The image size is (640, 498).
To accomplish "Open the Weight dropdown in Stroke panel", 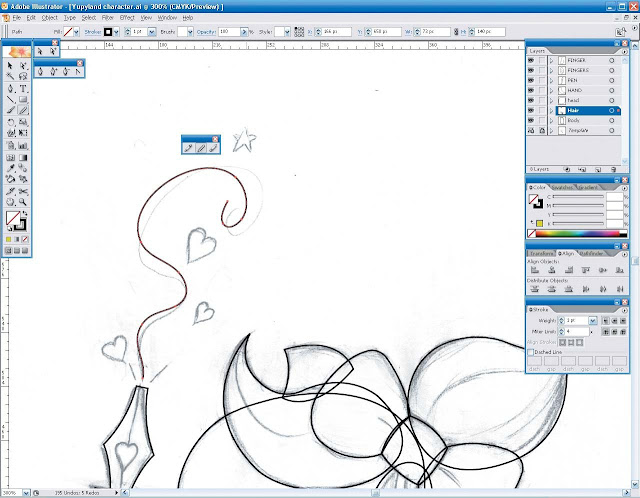I will [593, 321].
